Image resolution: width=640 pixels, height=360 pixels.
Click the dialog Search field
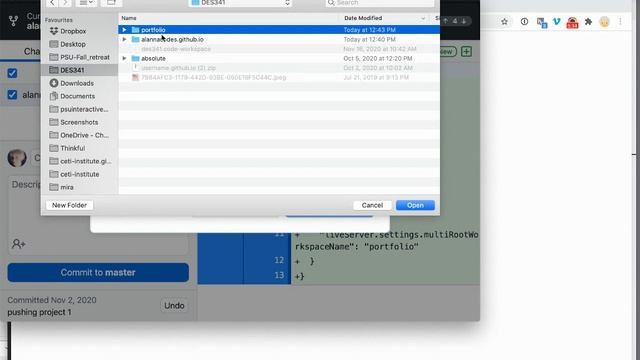coord(380,3)
